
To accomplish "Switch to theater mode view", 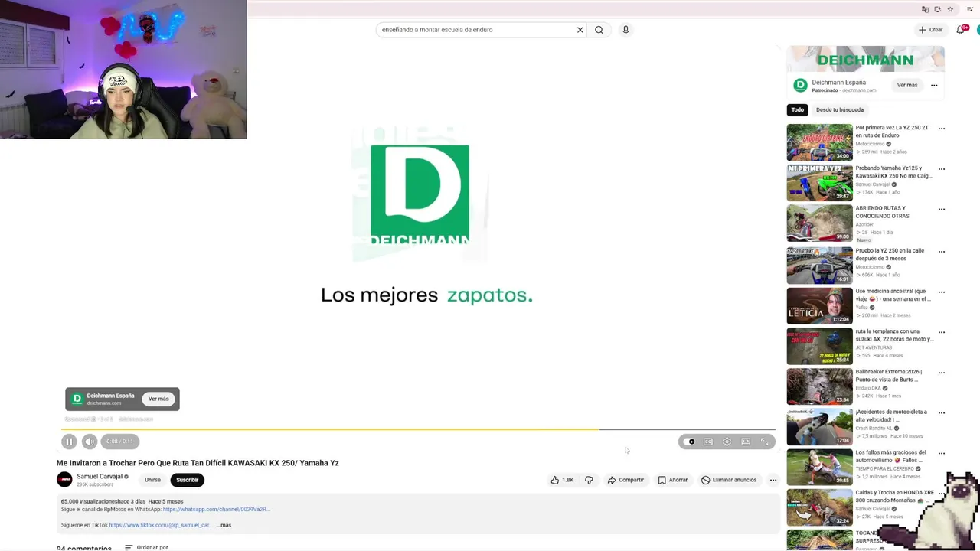I will (x=746, y=442).
